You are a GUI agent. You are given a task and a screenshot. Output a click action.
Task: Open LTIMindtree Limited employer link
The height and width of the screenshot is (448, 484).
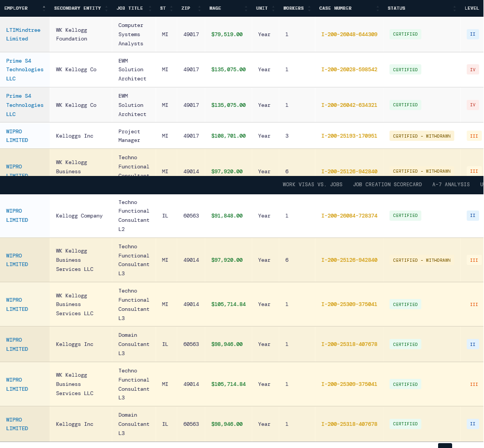[23, 34]
